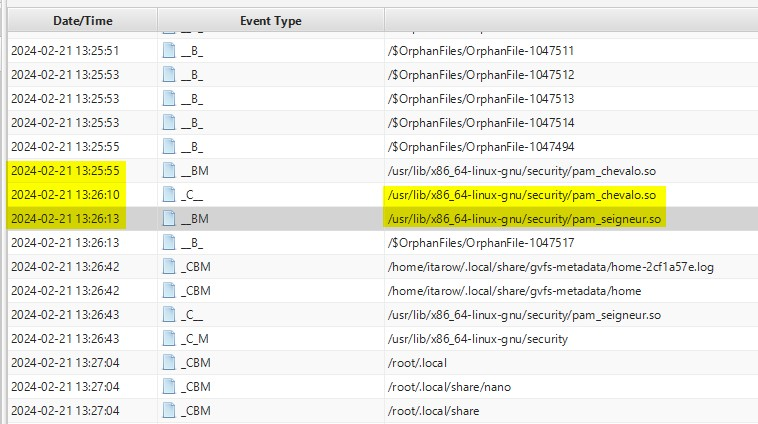758x424 pixels.
Task: Click __B_ event type for OrphanFile-1047511
Action: (x=192, y=51)
